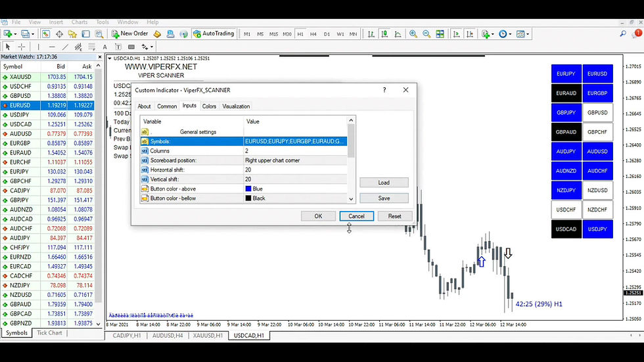Select the crosshair cursor tool
This screenshot has width=644, height=362.
22,47
